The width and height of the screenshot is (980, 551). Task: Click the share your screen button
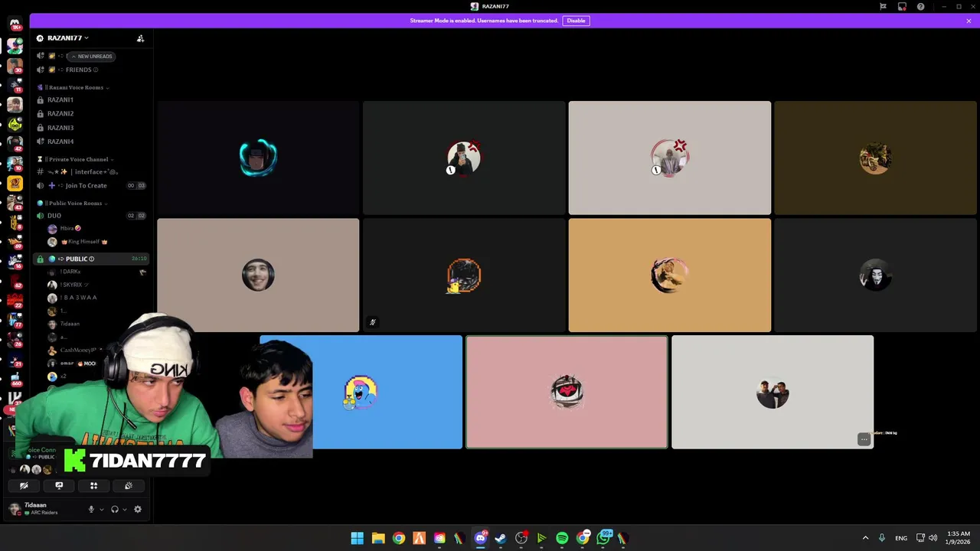coord(59,485)
